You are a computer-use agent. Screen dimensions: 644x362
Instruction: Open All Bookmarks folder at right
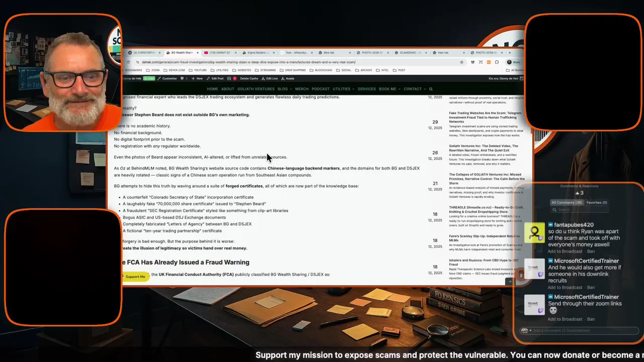(x=514, y=70)
